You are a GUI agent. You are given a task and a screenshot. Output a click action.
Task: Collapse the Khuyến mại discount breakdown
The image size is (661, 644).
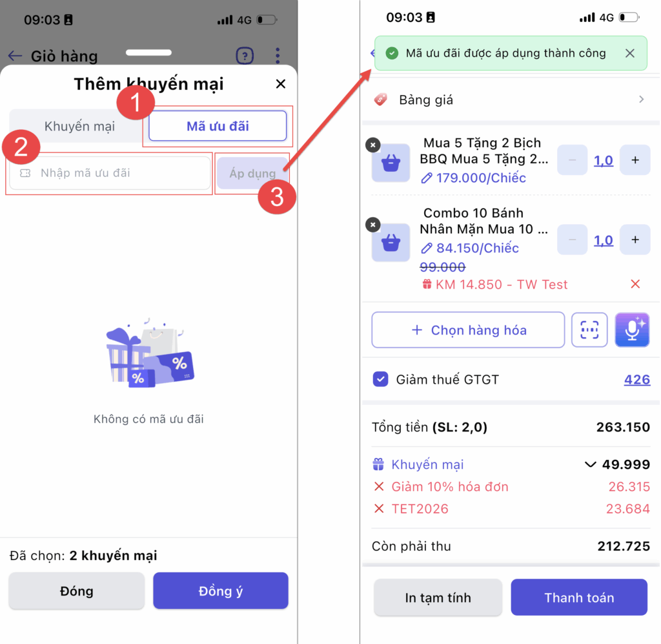590,464
